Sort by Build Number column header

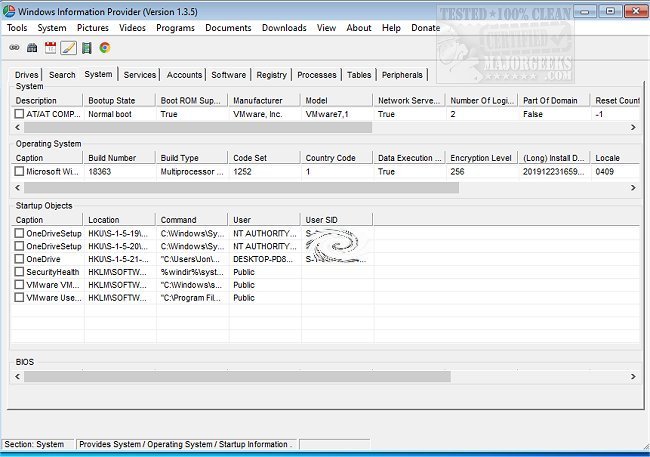(x=119, y=158)
